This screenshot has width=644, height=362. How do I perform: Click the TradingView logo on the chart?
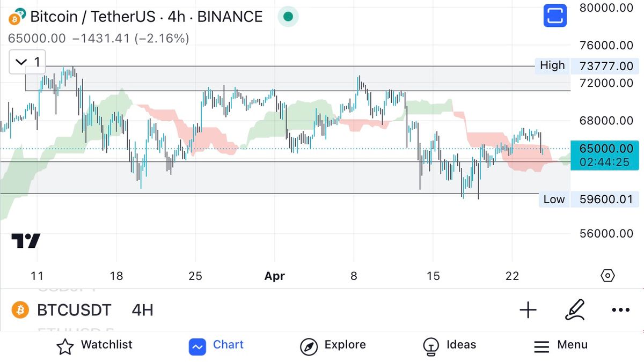point(26,241)
